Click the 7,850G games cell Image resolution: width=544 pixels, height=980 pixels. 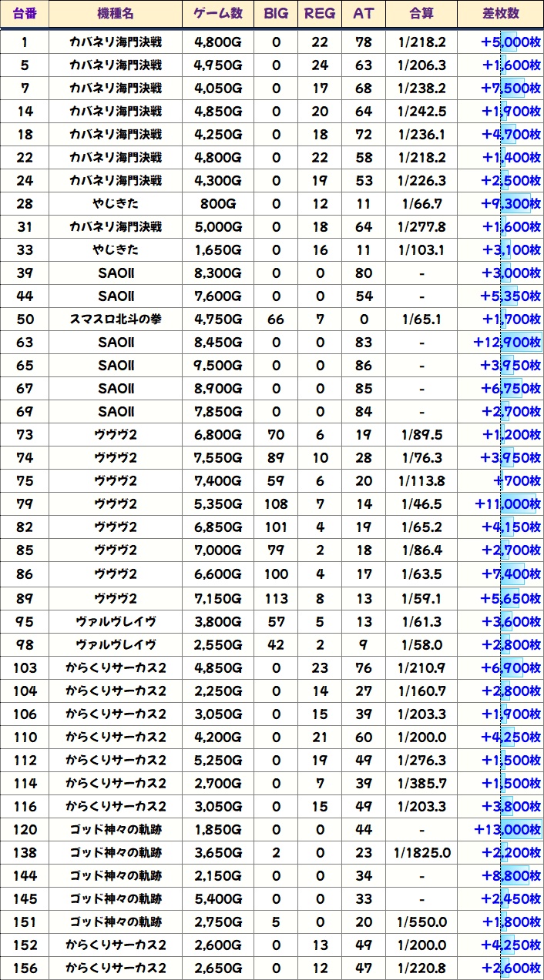point(218,412)
